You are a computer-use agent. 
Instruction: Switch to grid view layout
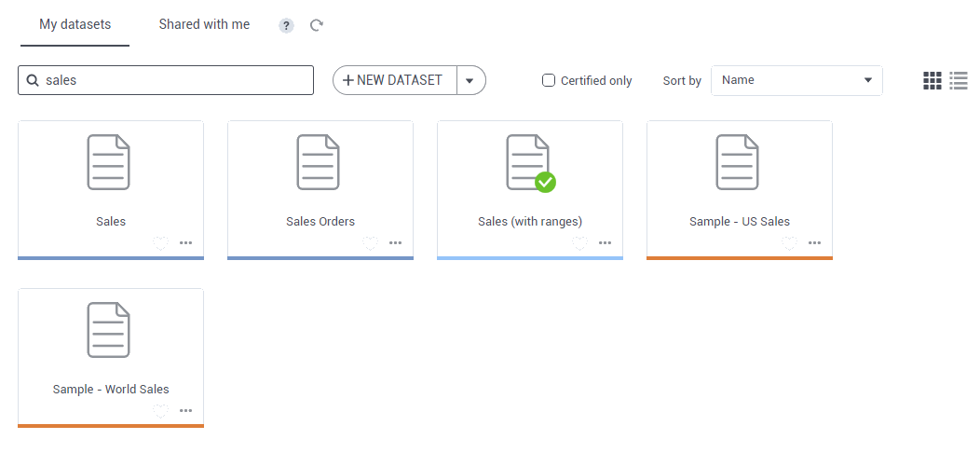[x=932, y=81]
